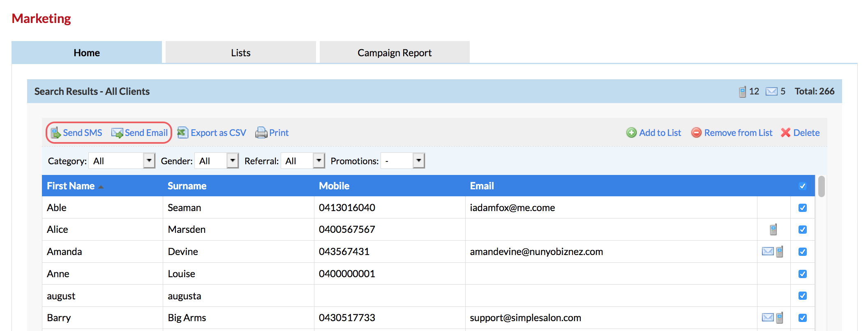Switch to the Campaign Report tab
This screenshot has width=868, height=331.
(x=395, y=53)
